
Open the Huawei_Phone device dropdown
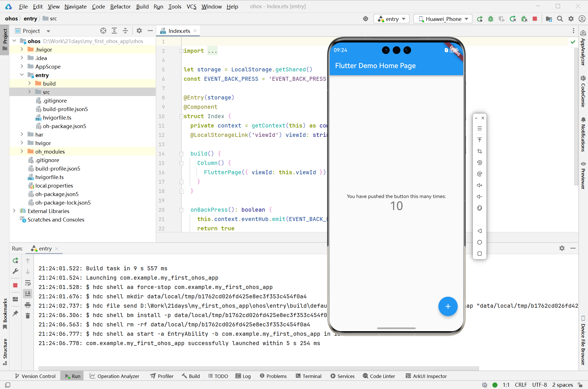(443, 19)
